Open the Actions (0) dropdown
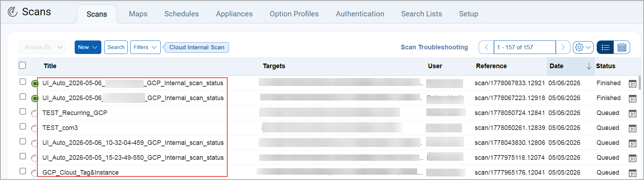The height and width of the screenshot is (180, 644). [42, 47]
